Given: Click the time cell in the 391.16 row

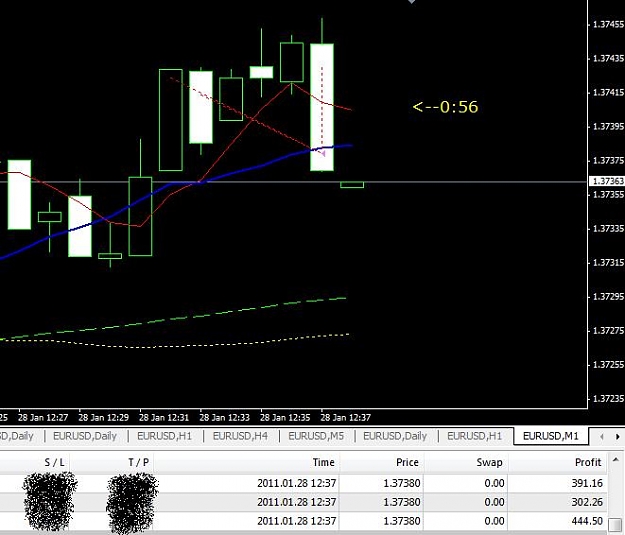Looking at the screenshot, I should pyautogui.click(x=297, y=483).
